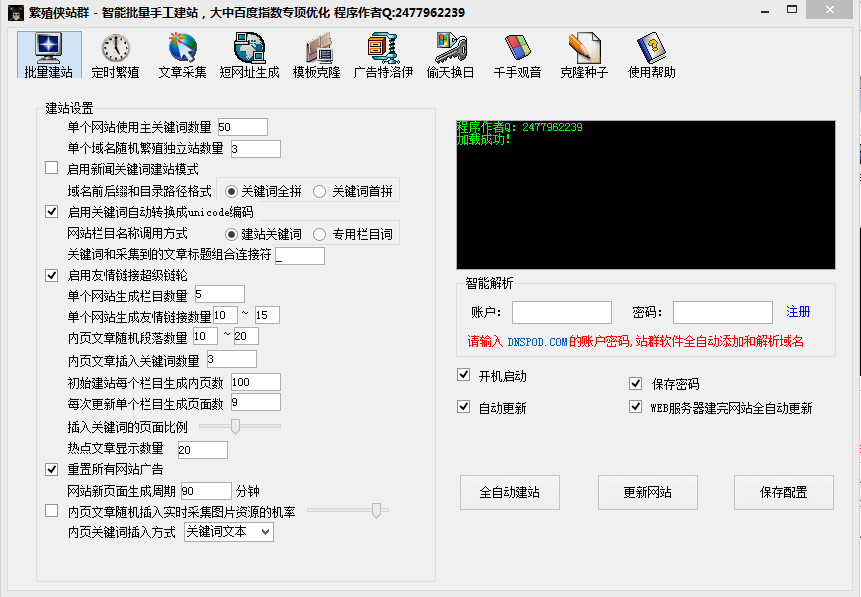
Task: Select 关键词全拼 radio button
Action: (231, 192)
